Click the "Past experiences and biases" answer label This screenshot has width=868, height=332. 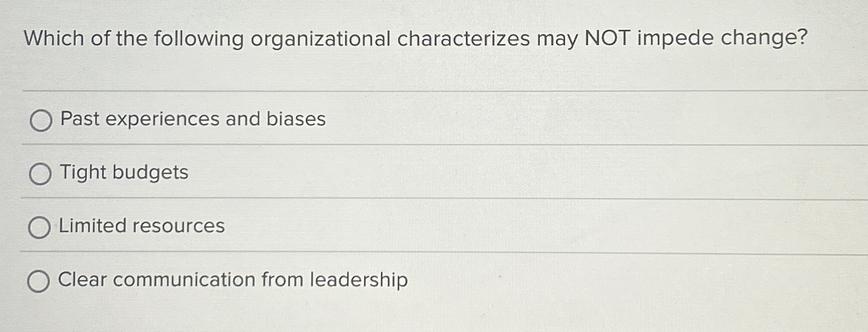(193, 119)
